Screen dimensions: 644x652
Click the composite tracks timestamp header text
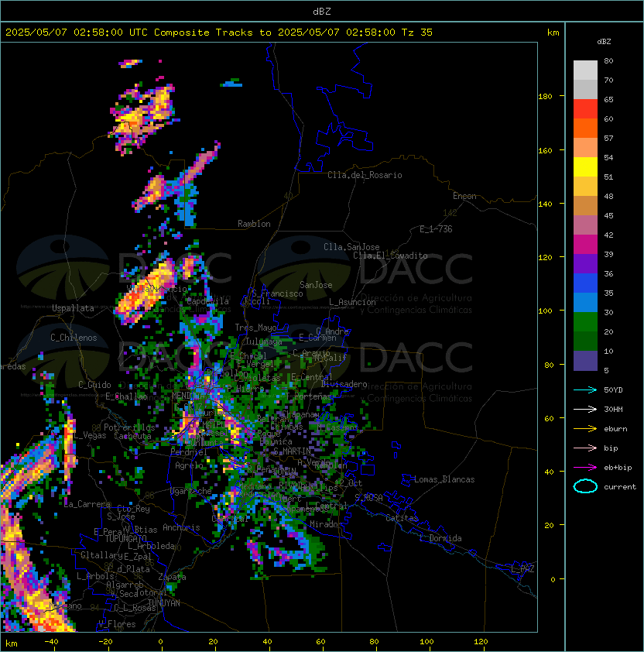tap(219, 33)
